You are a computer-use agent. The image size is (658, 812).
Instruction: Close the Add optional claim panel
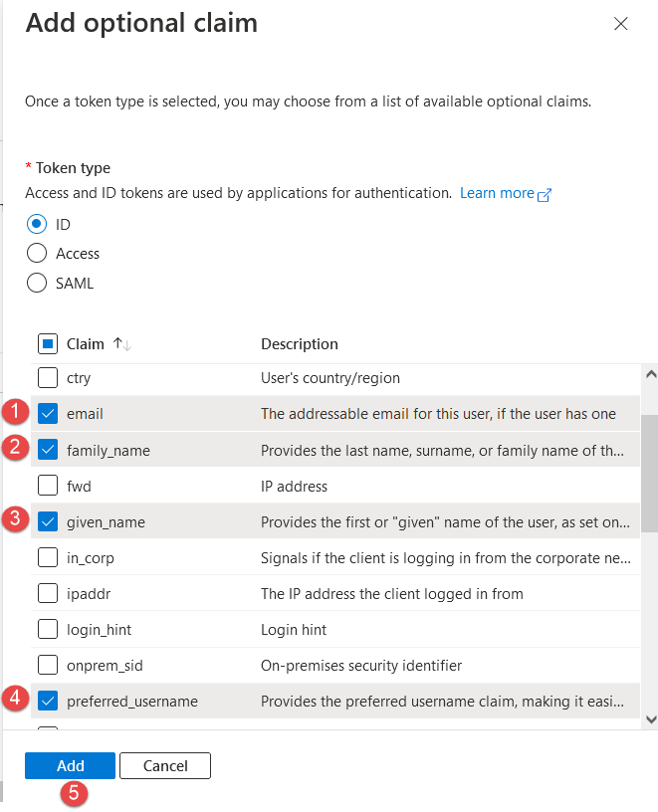click(621, 24)
